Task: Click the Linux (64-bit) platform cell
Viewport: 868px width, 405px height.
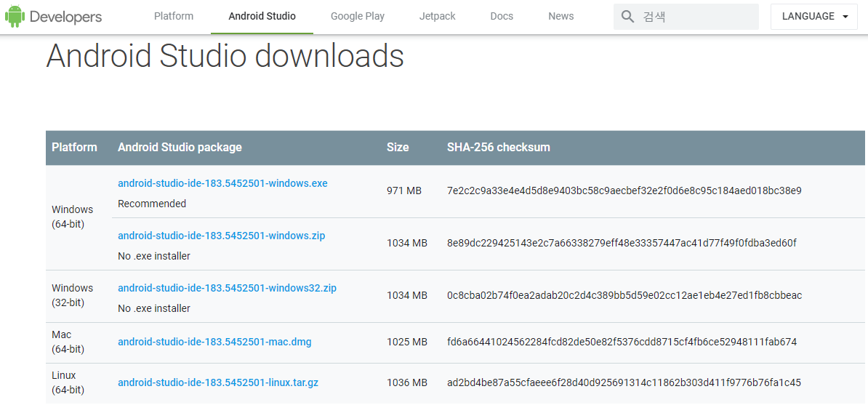Action: pyautogui.click(x=68, y=382)
